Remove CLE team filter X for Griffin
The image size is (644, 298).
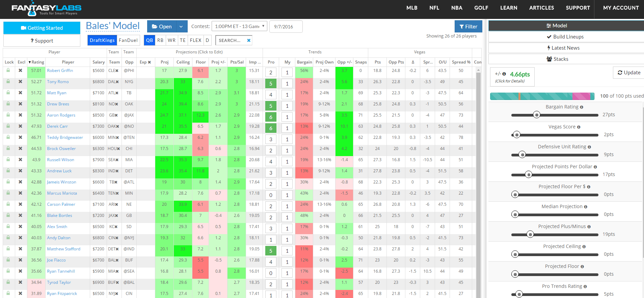pos(117,71)
